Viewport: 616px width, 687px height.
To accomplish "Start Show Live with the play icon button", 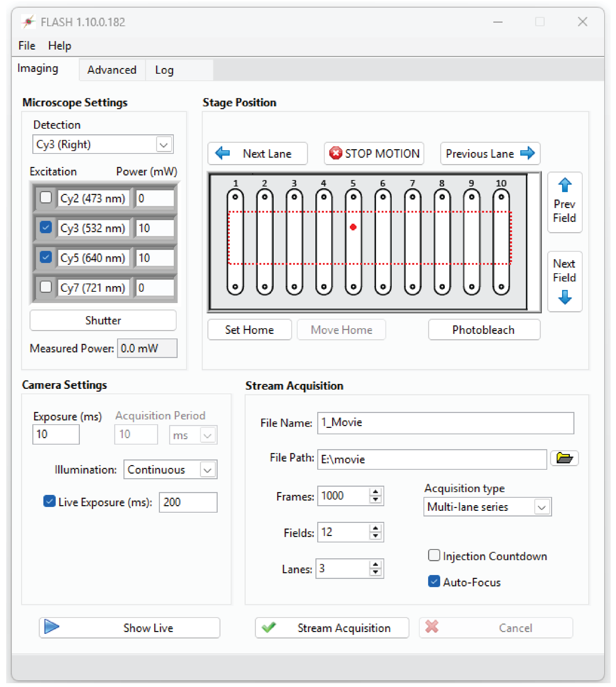I will click(x=129, y=627).
